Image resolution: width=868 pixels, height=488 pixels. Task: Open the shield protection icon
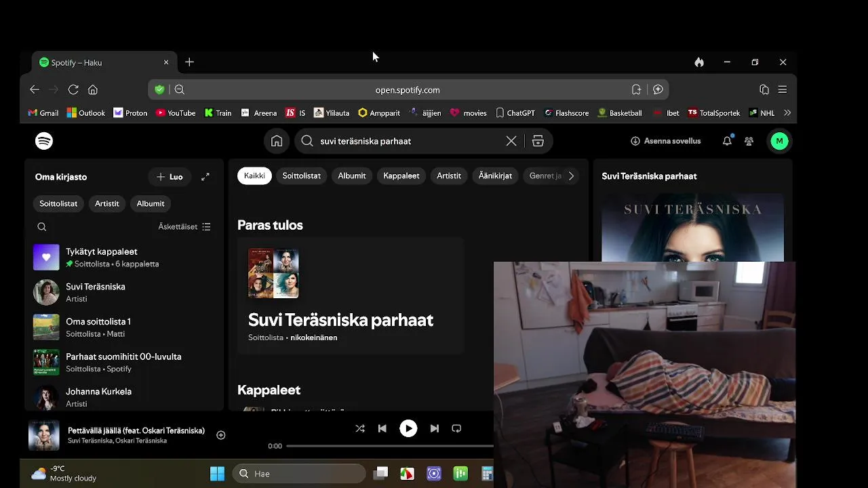coord(159,89)
